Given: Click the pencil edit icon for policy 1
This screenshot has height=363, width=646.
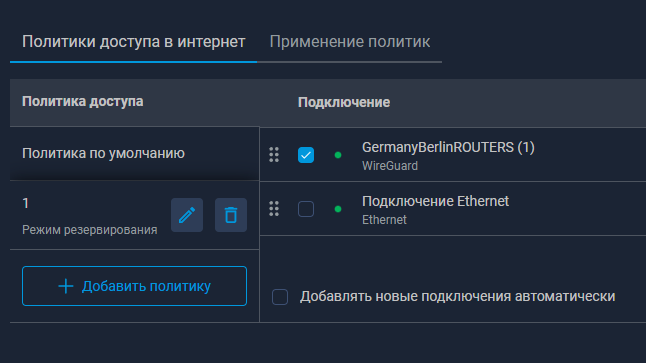Looking at the screenshot, I should coord(187,215).
